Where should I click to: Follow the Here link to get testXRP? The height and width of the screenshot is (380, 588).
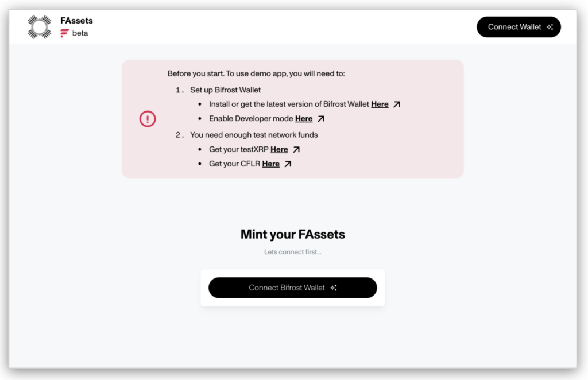point(279,150)
